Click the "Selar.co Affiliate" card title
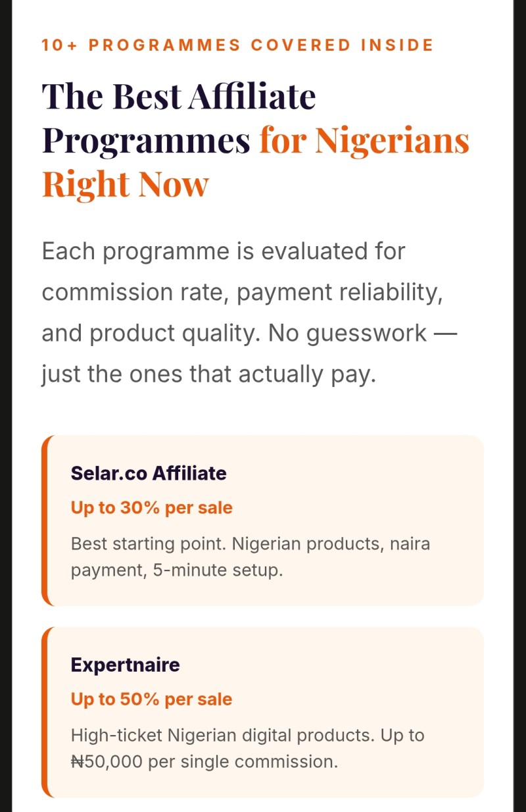The image size is (526, 812). click(149, 473)
